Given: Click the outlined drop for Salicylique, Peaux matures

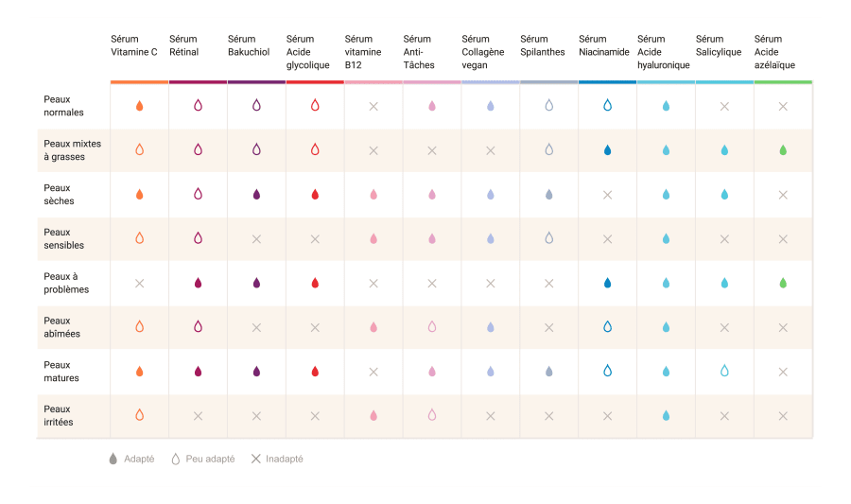Looking at the screenshot, I should coord(724,372).
